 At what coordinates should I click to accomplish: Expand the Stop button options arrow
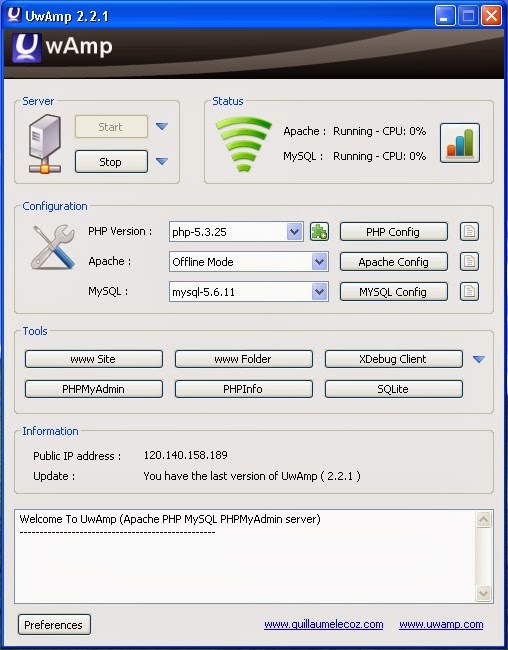coord(162,161)
